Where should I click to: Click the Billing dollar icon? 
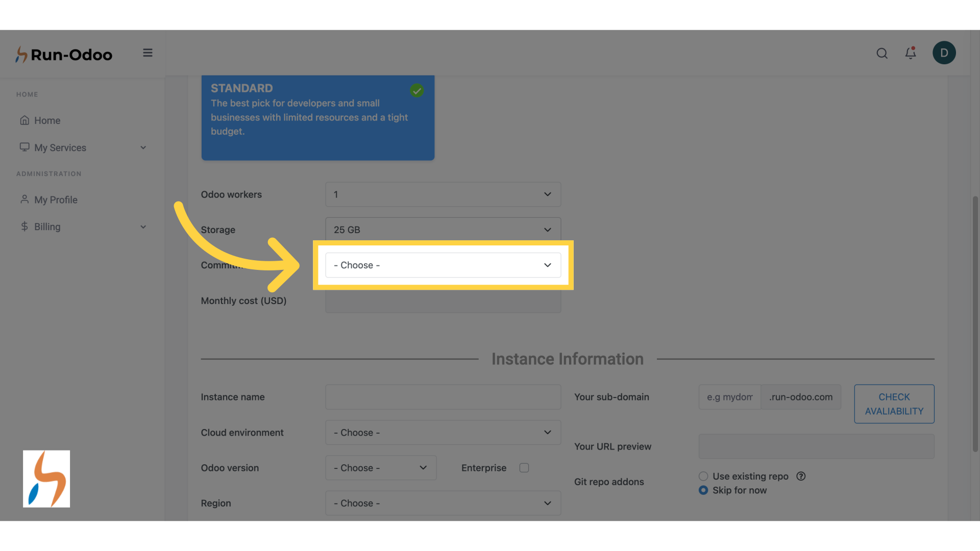[x=24, y=226]
